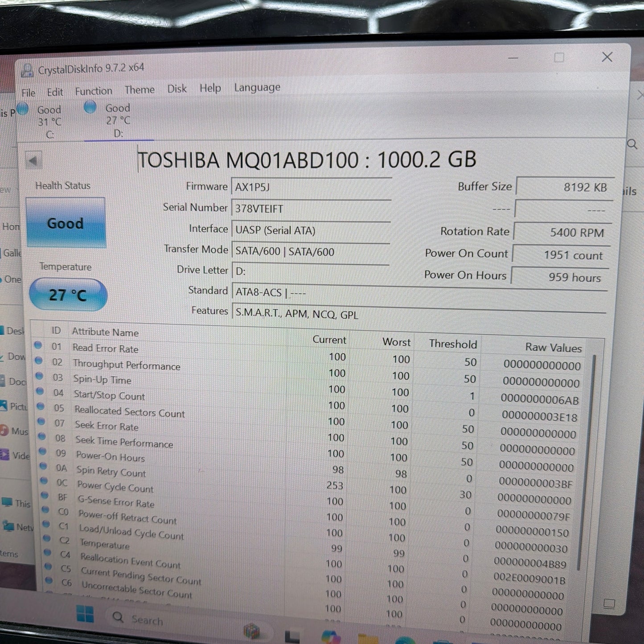Image resolution: width=644 pixels, height=644 pixels.
Task: Select the D: drive icon showing 27°C
Action: click(x=90, y=107)
